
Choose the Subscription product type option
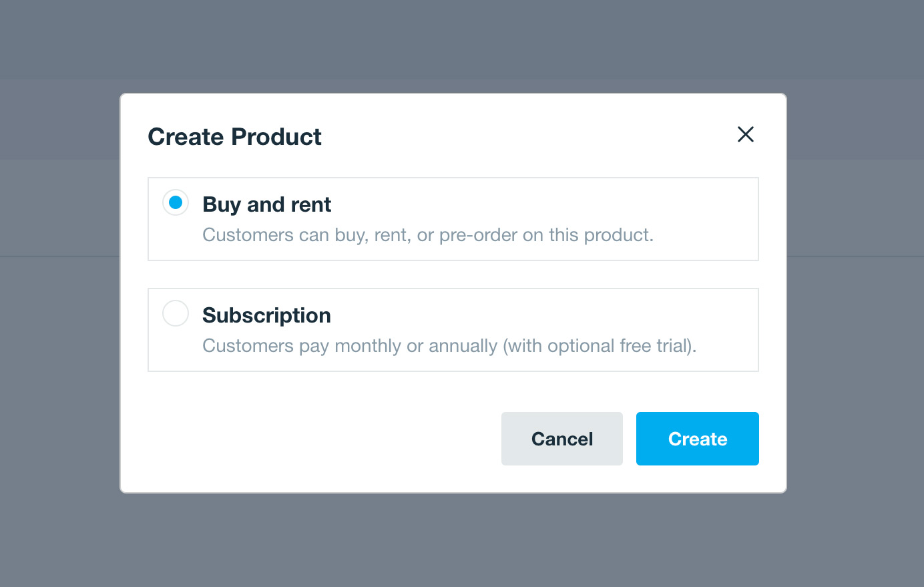453,329
